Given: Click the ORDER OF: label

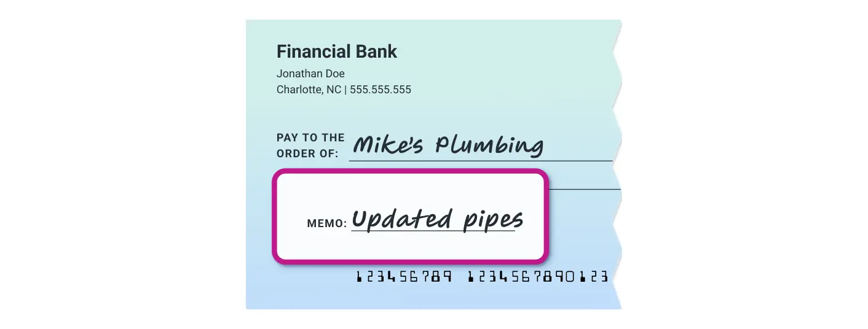Looking at the screenshot, I should click(307, 153).
